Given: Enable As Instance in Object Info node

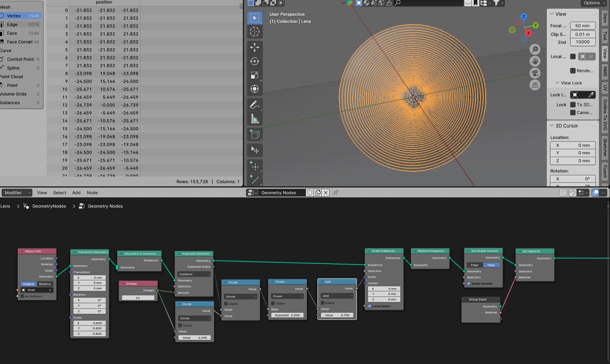Looking at the screenshot, I should (23, 296).
